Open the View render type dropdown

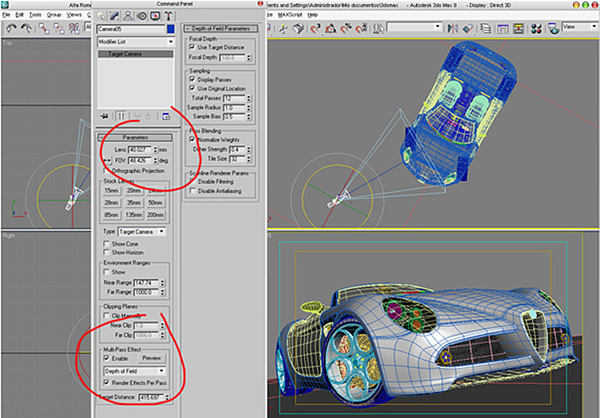(579, 27)
